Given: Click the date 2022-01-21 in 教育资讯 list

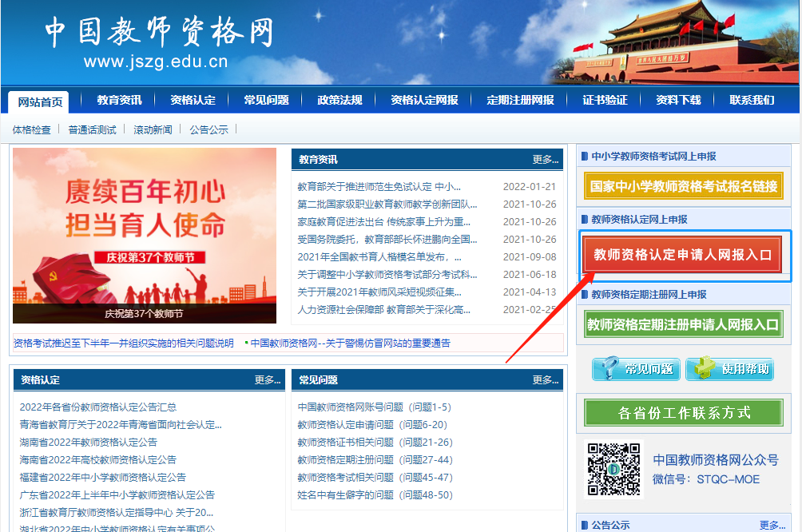Looking at the screenshot, I should coord(530,187).
